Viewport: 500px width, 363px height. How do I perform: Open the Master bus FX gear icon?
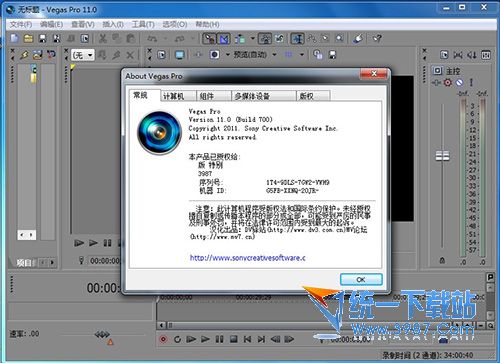[448, 82]
